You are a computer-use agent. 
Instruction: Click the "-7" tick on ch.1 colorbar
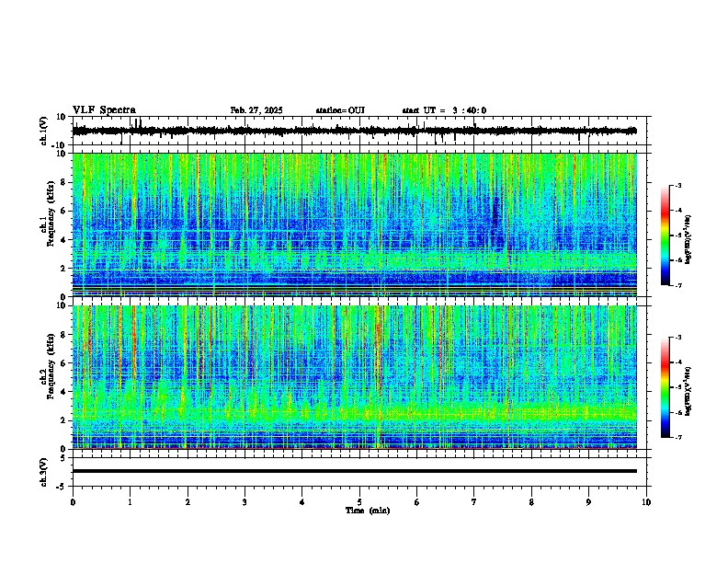pos(677,285)
